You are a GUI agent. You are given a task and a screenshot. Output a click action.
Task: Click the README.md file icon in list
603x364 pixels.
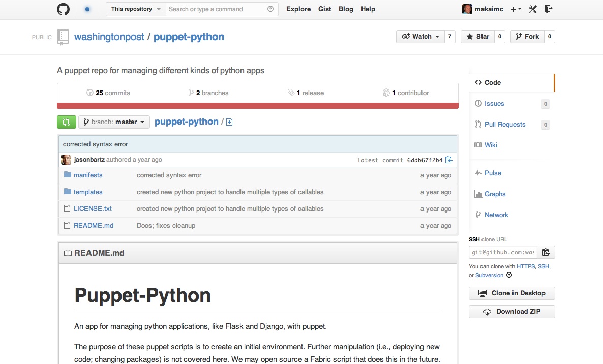click(x=67, y=225)
